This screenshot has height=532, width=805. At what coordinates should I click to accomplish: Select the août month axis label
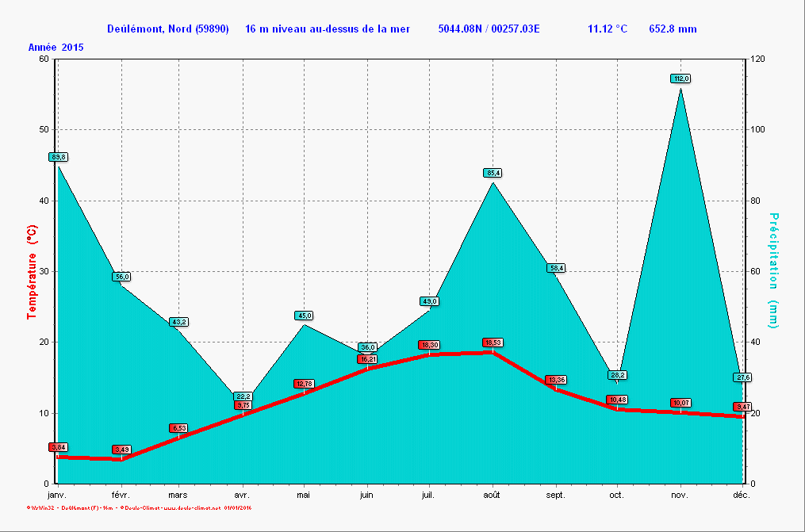(492, 495)
